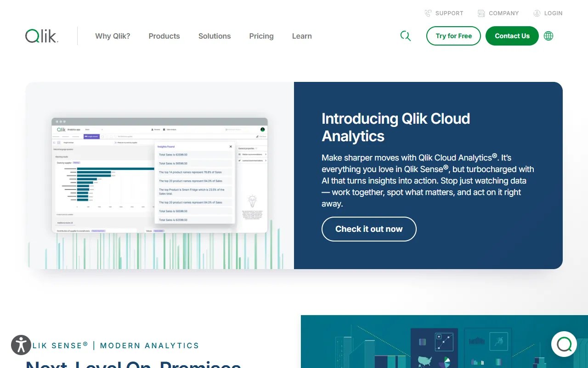Expand the Why Qlik? menu
Image resolution: width=588 pixels, height=368 pixels.
113,36
